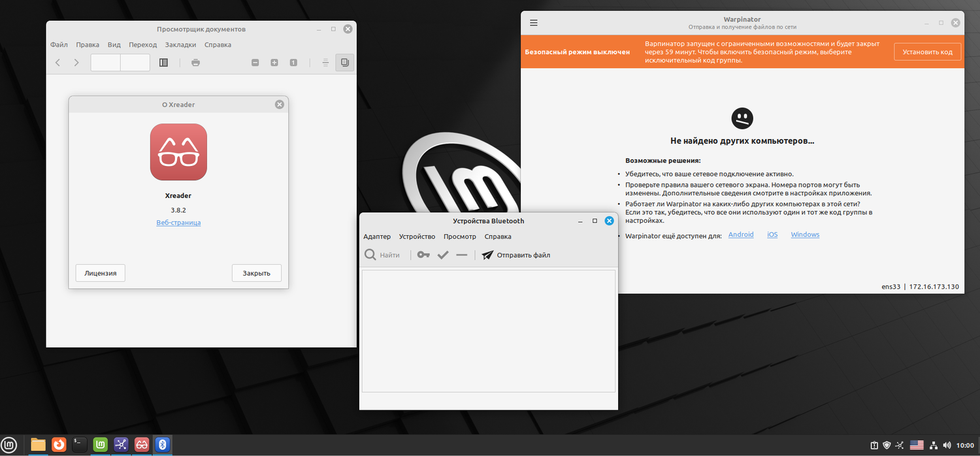The width and height of the screenshot is (980, 456).
Task: Click the Безопасный режим выключен label
Action: (x=577, y=52)
